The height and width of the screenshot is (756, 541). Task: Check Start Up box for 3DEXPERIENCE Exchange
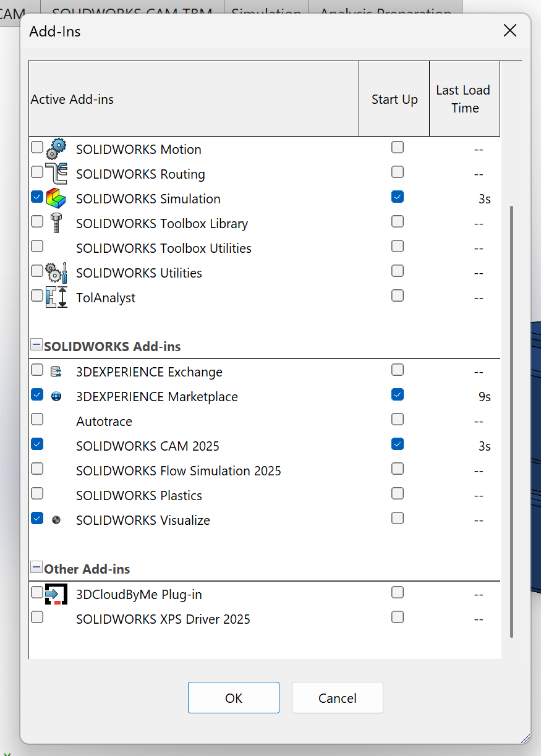pyautogui.click(x=398, y=370)
